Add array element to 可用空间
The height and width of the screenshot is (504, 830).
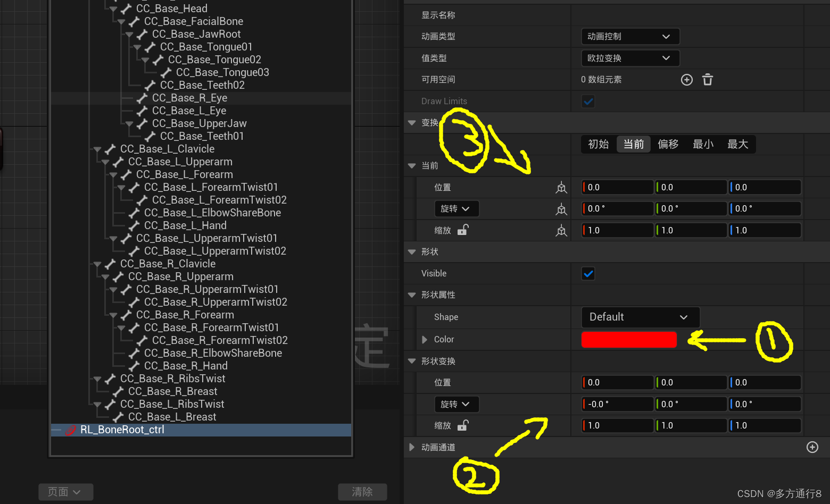[x=687, y=80]
